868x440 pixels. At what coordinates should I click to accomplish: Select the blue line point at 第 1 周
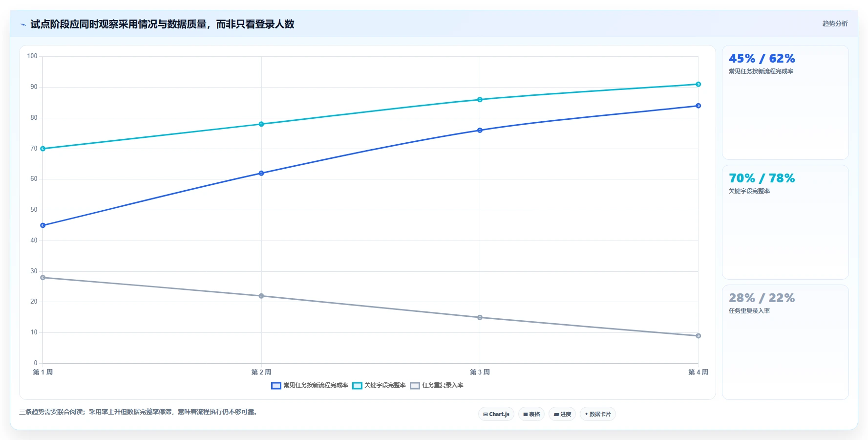point(43,225)
